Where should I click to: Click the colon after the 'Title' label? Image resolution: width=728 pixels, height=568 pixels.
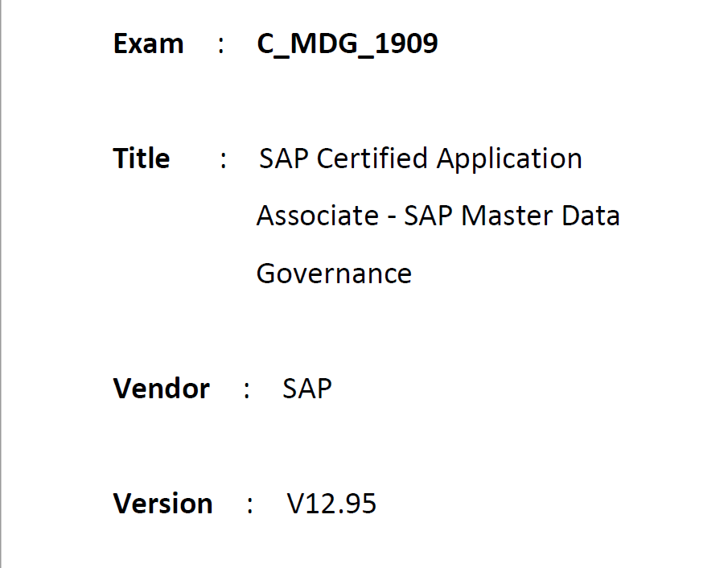point(224,161)
